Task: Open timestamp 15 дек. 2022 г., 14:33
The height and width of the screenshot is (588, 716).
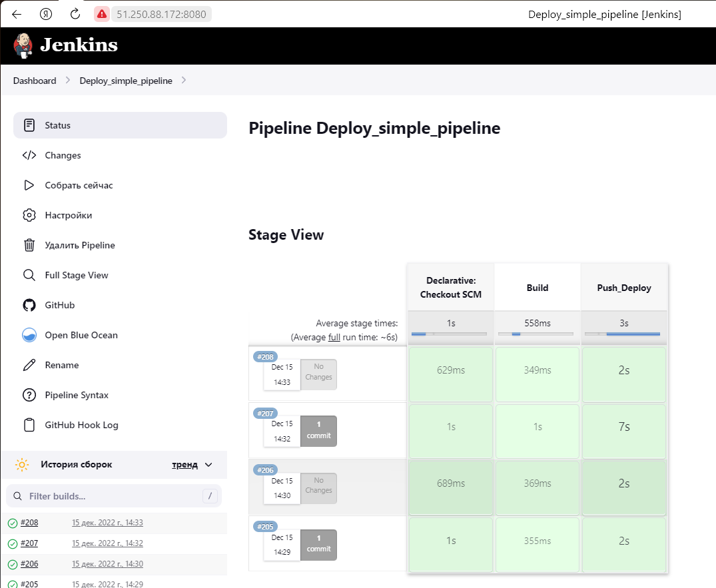Action: point(107,523)
